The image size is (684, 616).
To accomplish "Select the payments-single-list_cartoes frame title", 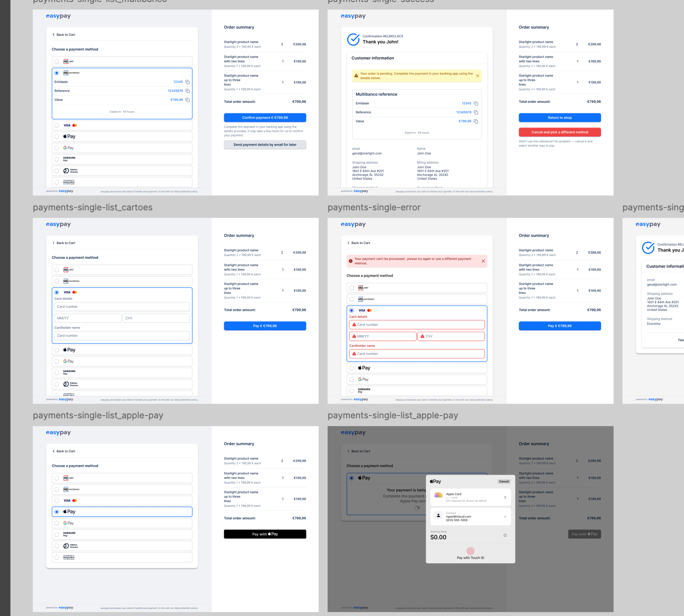I will pos(93,208).
